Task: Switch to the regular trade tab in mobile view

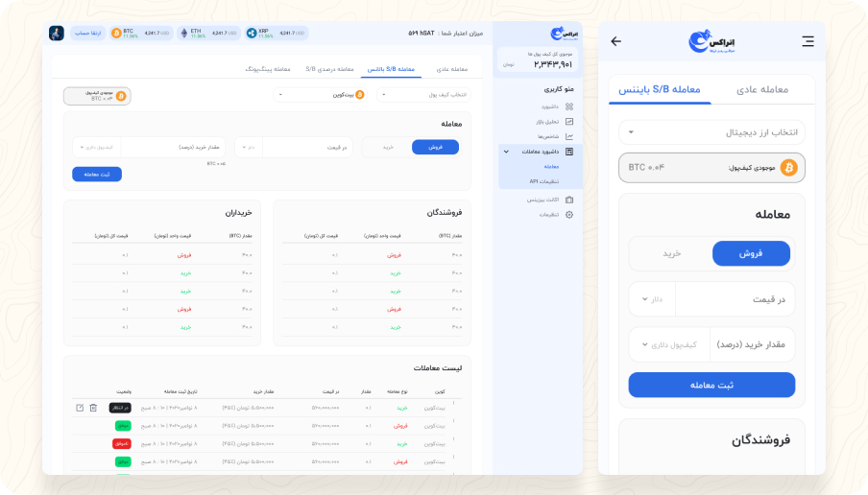Action: pyautogui.click(x=761, y=89)
